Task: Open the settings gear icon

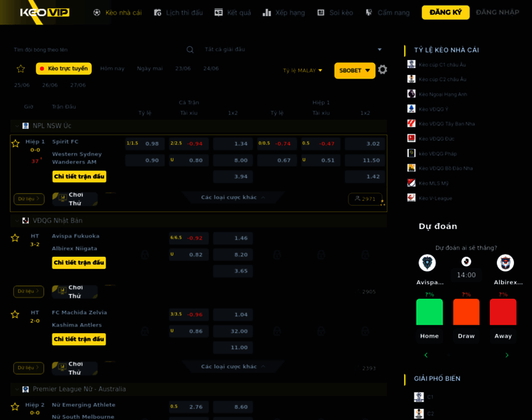Action: [x=383, y=69]
